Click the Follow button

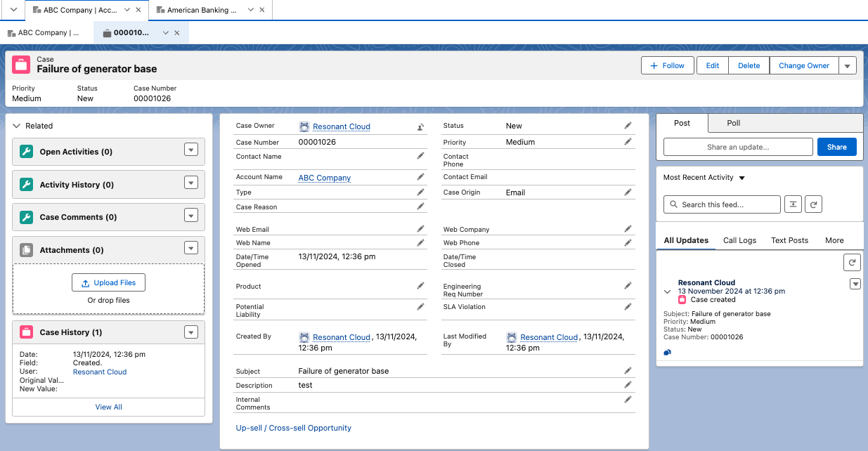(667, 66)
